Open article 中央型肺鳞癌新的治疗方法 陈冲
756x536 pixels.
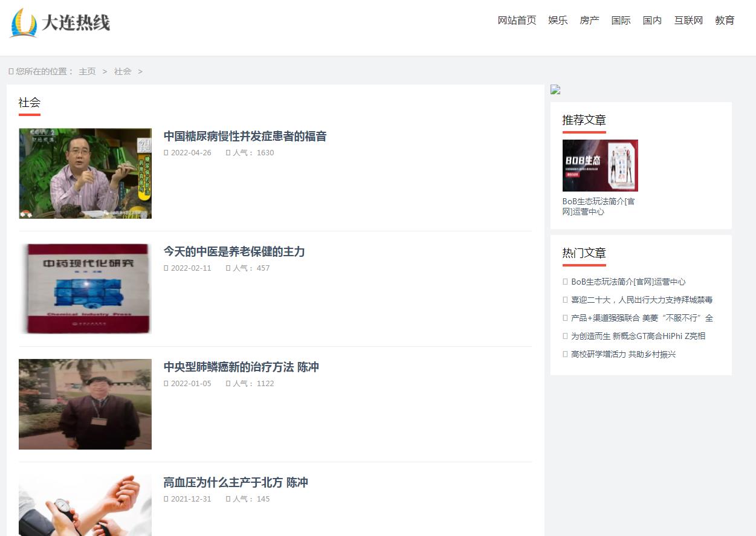(241, 367)
